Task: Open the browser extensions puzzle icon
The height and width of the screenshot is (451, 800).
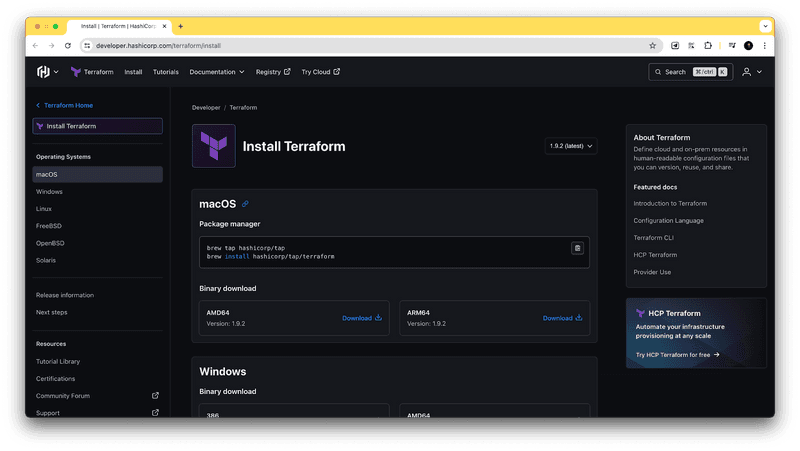Action: pos(708,45)
